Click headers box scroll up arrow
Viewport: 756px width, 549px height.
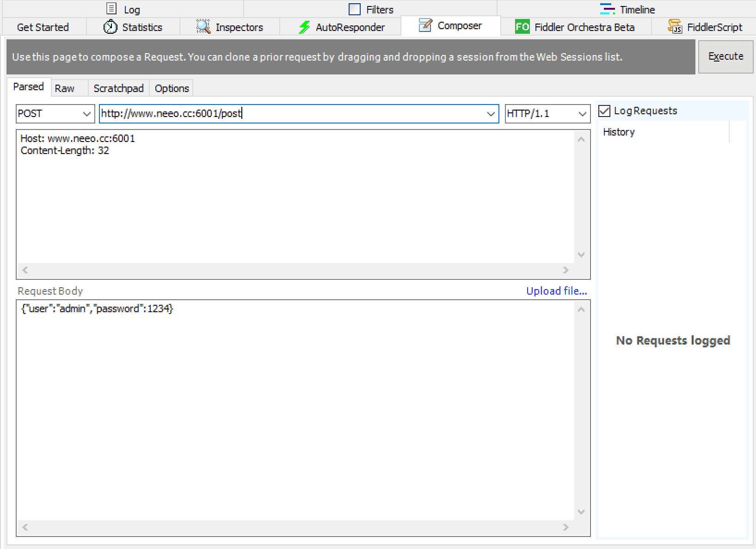click(581, 139)
